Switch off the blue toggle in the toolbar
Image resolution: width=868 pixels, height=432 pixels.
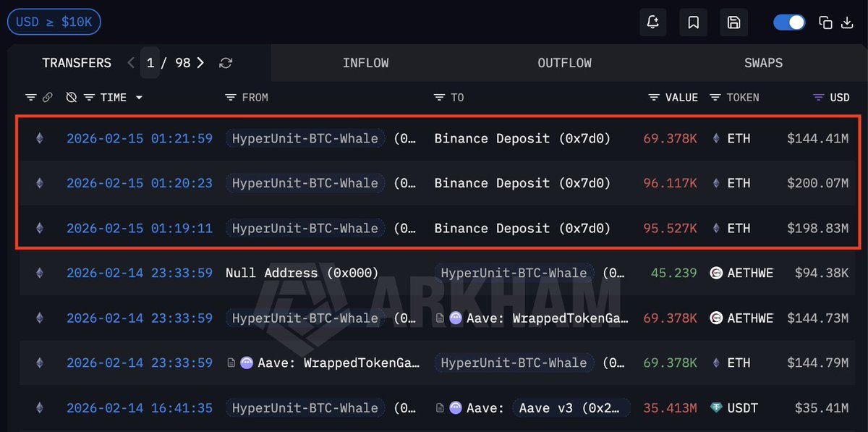[x=789, y=22]
